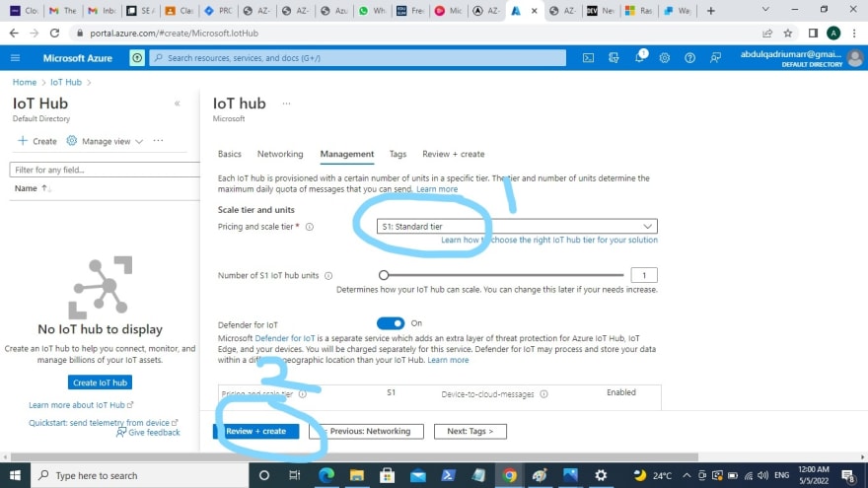Proceed with Next: Tags button
868x488 pixels.
tap(470, 431)
